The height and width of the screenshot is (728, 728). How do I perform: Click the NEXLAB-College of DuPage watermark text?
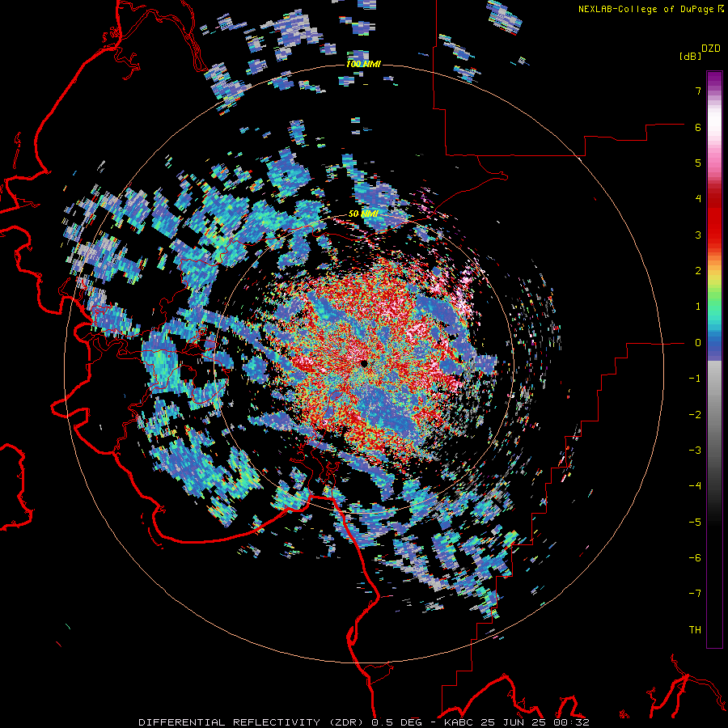click(x=650, y=9)
